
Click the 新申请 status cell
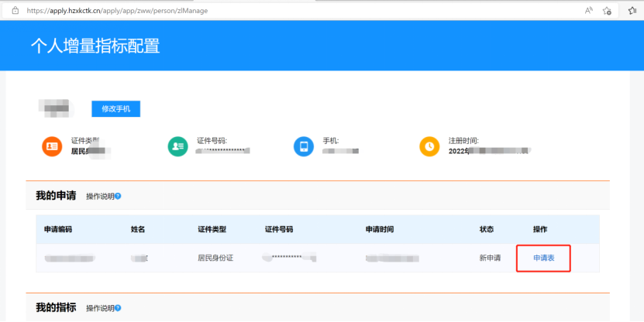[x=490, y=258]
